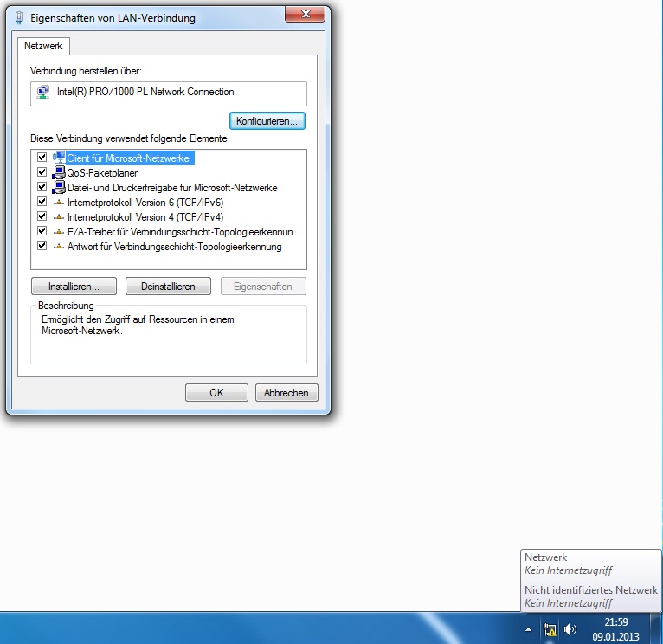This screenshot has height=644, width=663.
Task: Click the TCP/IPv6 protocol icon
Action: click(59, 203)
